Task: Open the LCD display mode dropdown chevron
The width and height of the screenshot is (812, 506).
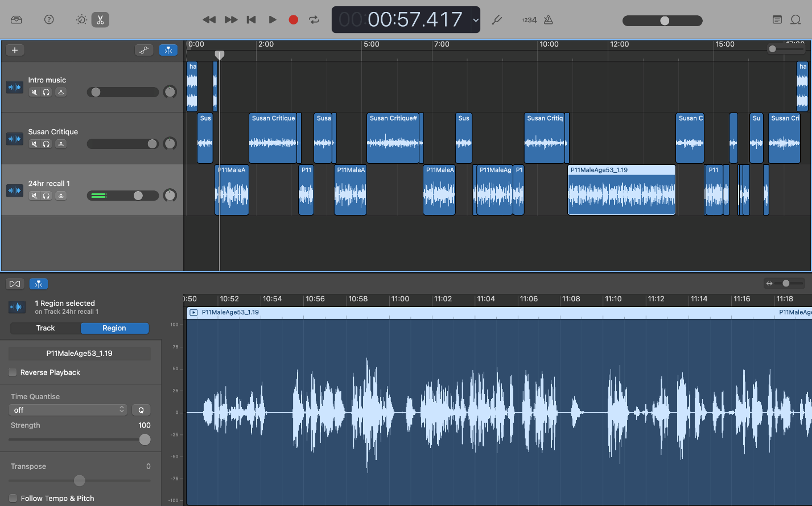Action: tap(476, 20)
